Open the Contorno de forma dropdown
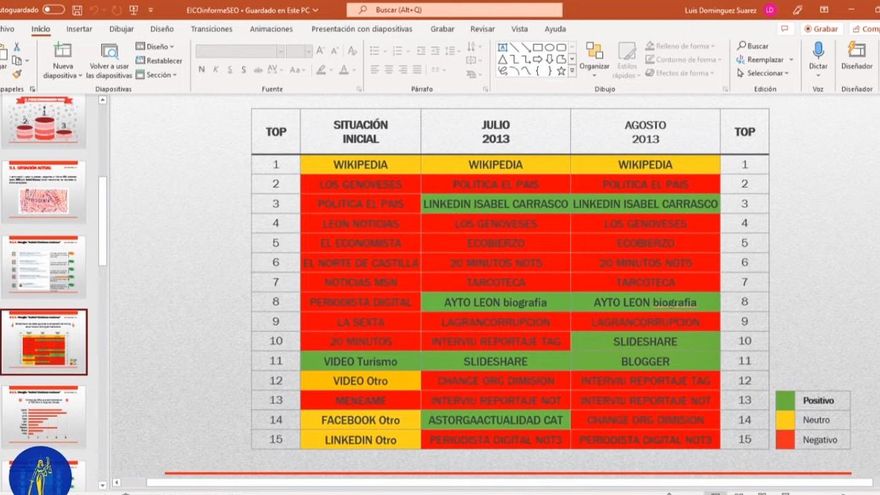 (682, 59)
